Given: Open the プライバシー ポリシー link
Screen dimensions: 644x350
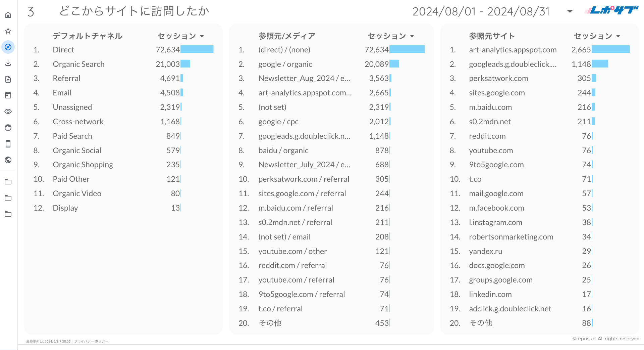Looking at the screenshot, I should point(91,341).
